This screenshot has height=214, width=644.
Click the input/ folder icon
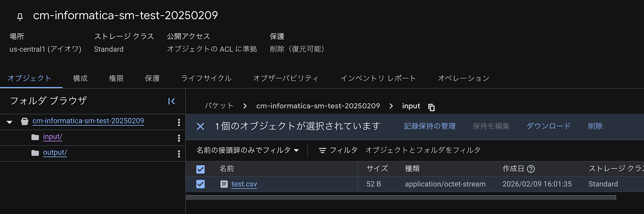pyautogui.click(x=35, y=137)
